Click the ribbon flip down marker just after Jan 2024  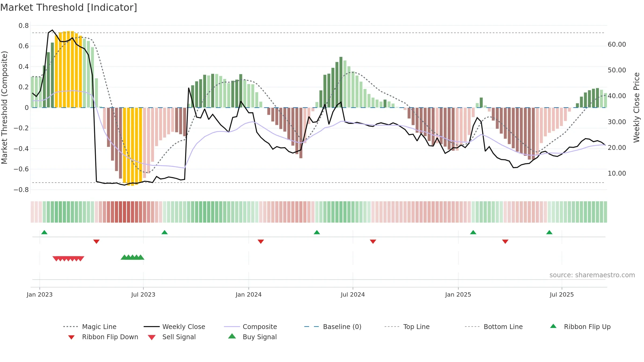click(x=261, y=242)
